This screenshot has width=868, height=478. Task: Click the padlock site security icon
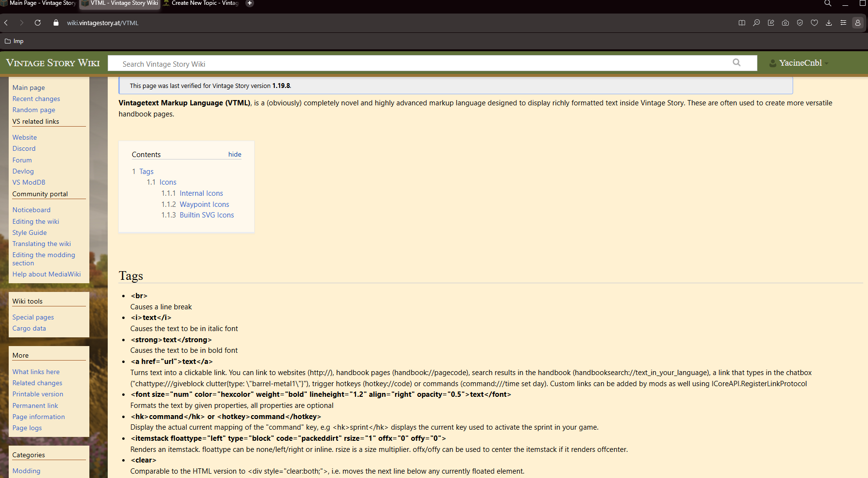point(56,23)
